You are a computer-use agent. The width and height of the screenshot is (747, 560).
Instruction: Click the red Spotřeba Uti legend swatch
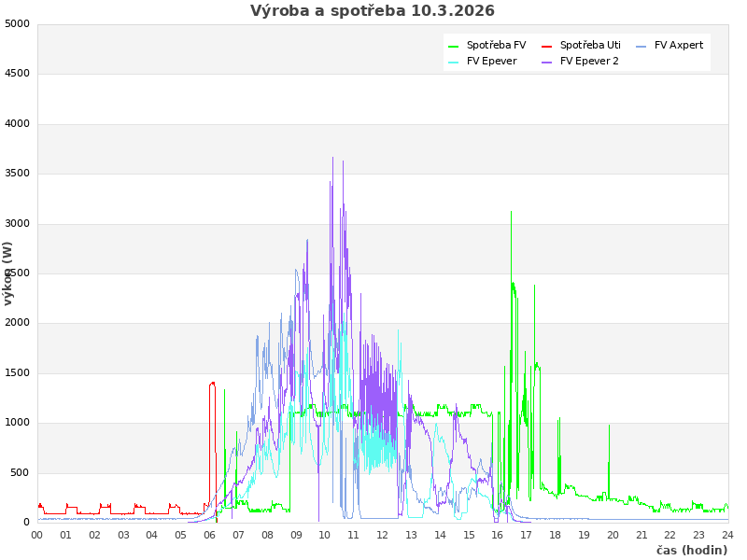click(547, 46)
